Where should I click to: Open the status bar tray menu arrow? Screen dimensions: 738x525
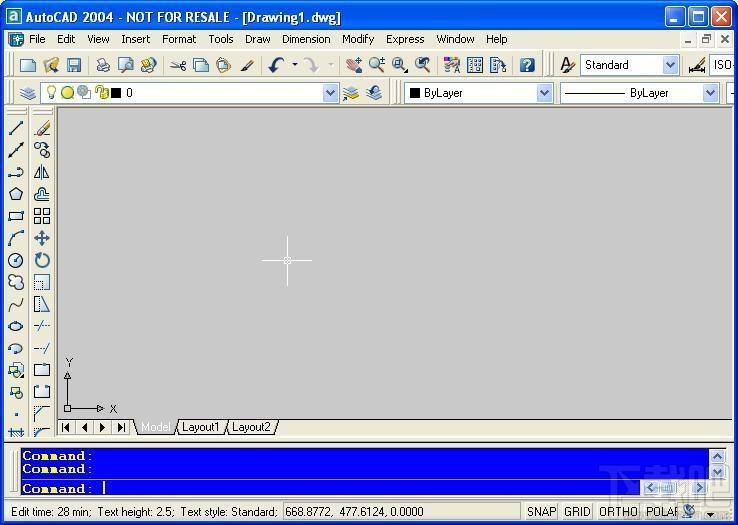click(x=711, y=515)
